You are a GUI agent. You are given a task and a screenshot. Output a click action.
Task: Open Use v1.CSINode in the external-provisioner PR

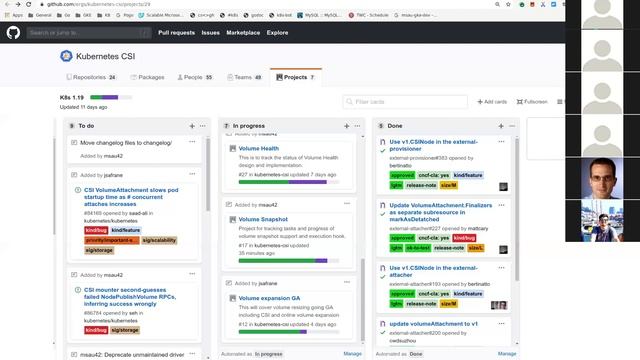(433, 145)
